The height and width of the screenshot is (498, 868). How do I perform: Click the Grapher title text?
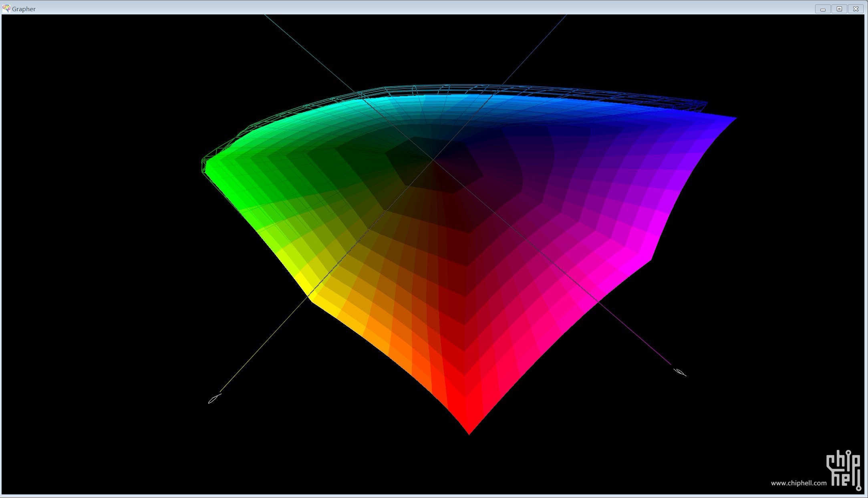(24, 9)
